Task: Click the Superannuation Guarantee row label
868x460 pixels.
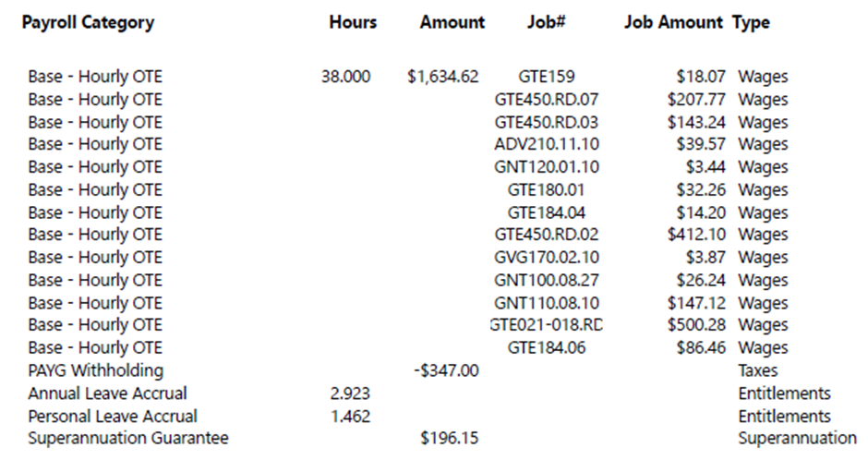Action: pos(127,438)
